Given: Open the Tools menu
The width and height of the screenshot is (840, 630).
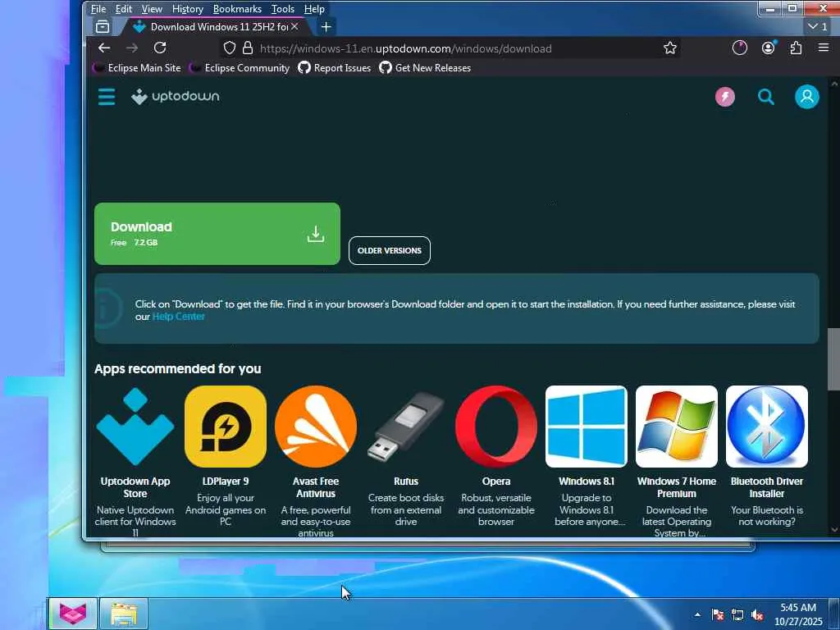Looking at the screenshot, I should coord(282,9).
